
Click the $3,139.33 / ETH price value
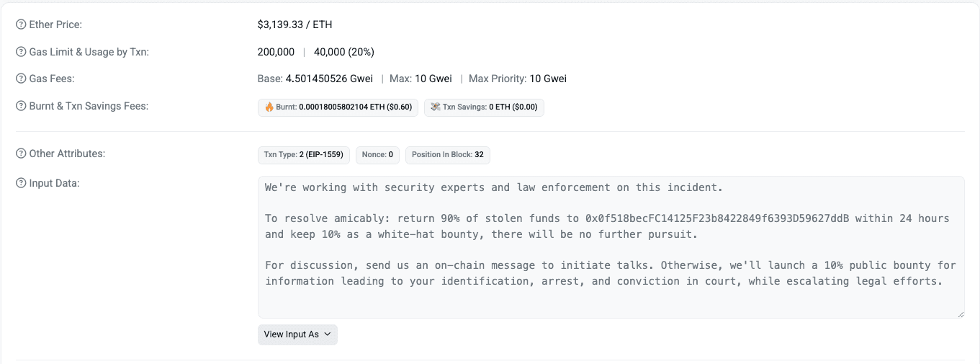click(295, 25)
